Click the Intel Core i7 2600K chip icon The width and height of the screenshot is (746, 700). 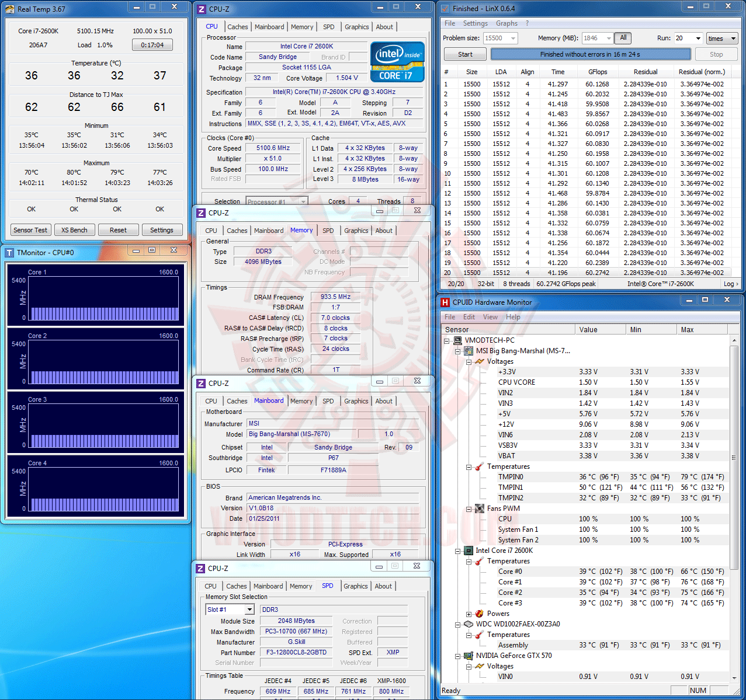pos(468,551)
